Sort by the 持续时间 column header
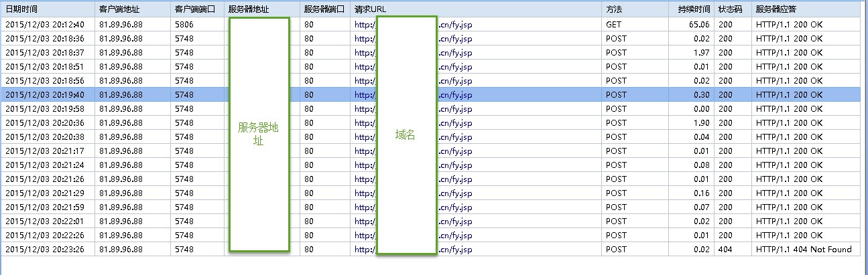 (691, 9)
